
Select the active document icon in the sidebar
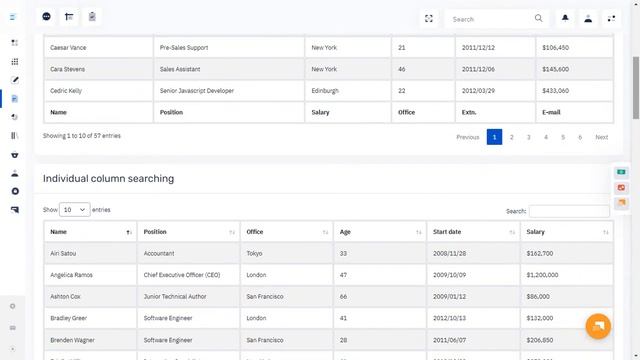(x=15, y=99)
